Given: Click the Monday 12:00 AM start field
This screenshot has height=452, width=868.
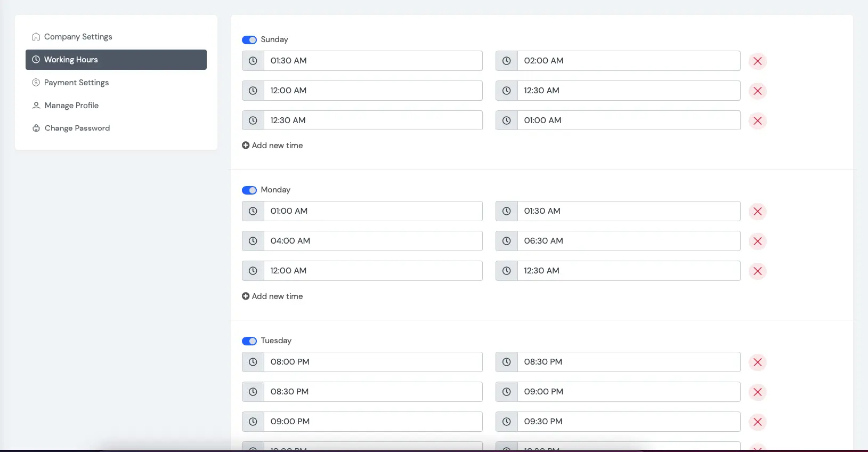Looking at the screenshot, I should click(x=373, y=271).
